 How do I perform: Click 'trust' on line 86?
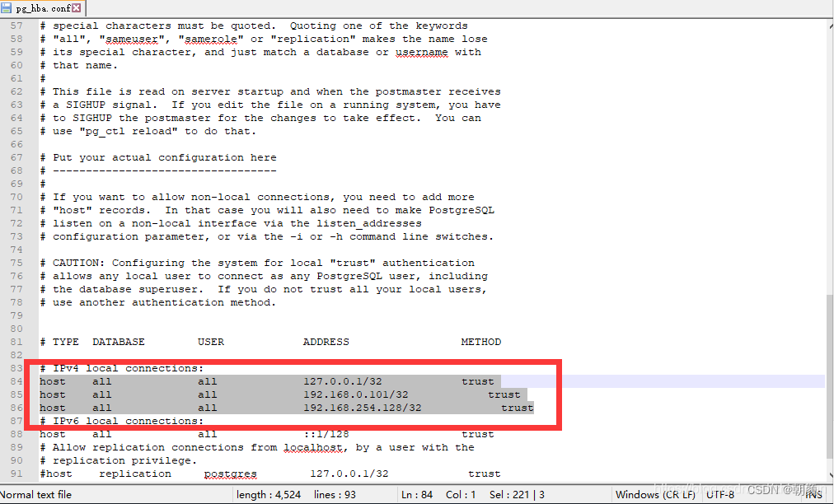coord(517,408)
